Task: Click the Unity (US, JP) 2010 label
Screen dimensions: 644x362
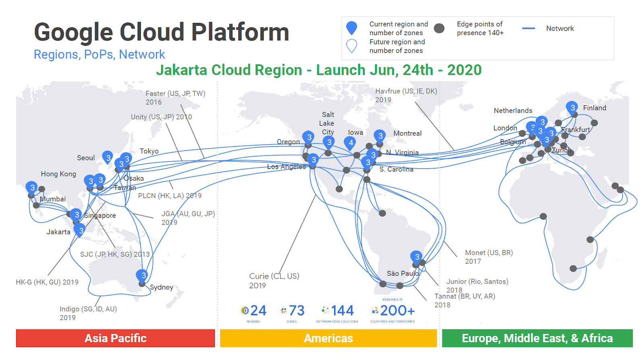Action: [x=161, y=117]
